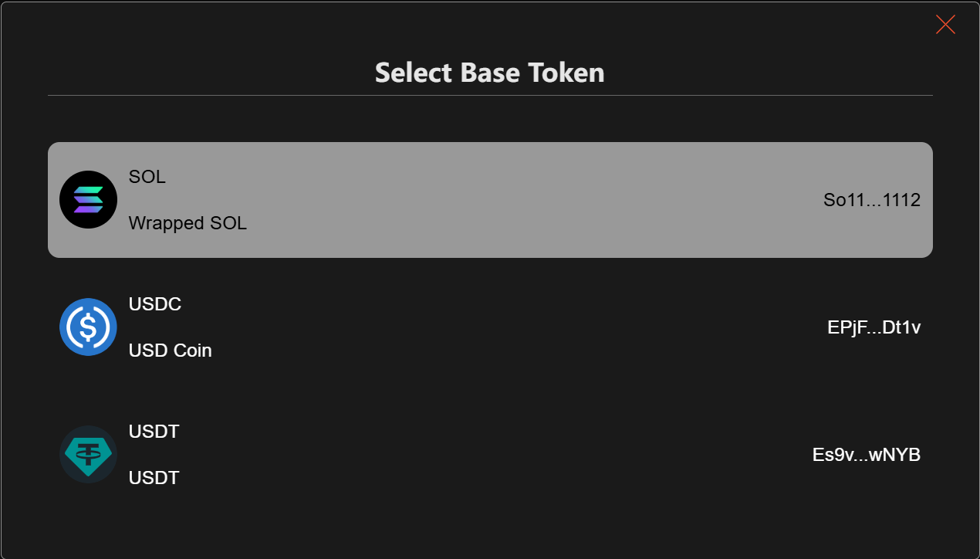
Task: Click the EPjF...Dt1v mint address
Action: 874,328
